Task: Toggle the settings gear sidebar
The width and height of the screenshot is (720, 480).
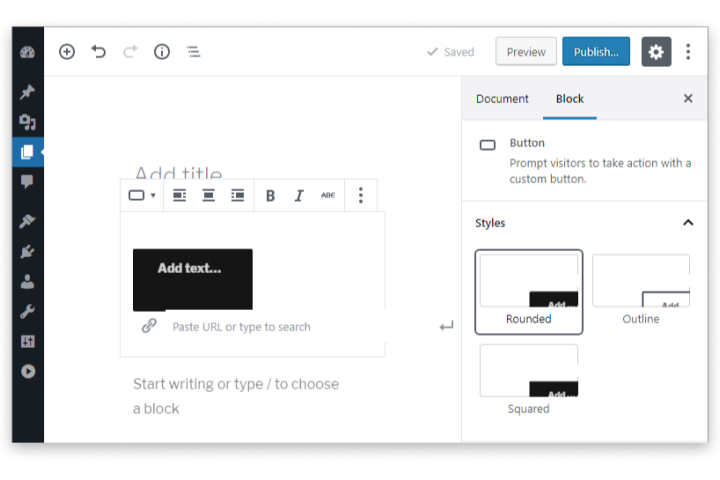Action: point(656,52)
